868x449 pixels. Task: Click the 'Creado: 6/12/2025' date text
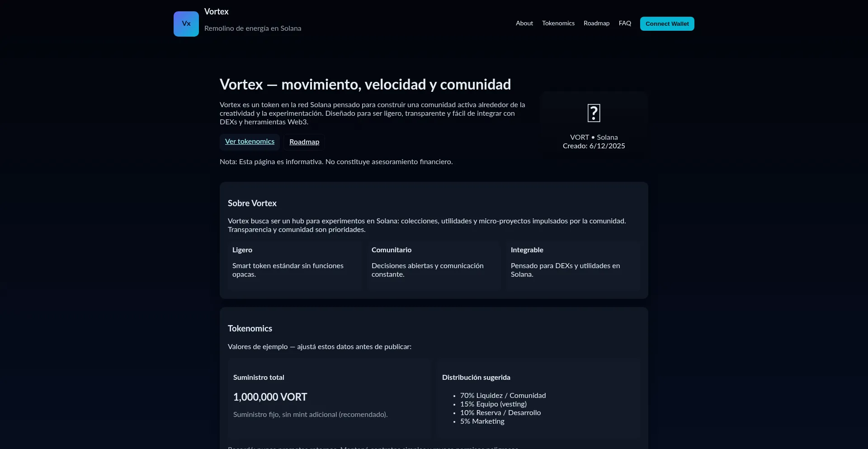(594, 146)
